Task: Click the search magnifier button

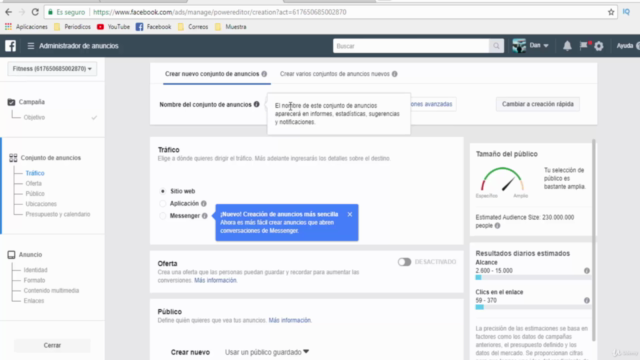Action: click(x=496, y=46)
